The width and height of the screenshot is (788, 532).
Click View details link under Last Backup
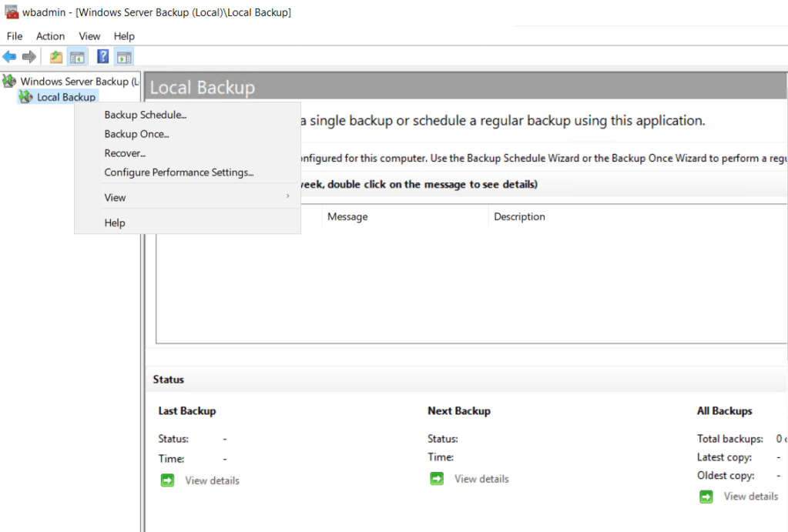tap(212, 480)
